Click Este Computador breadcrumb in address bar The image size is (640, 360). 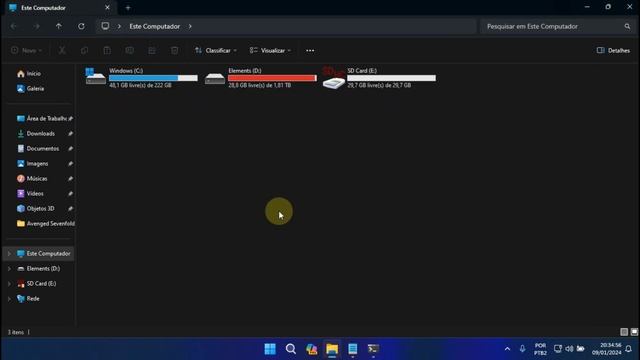pos(155,26)
